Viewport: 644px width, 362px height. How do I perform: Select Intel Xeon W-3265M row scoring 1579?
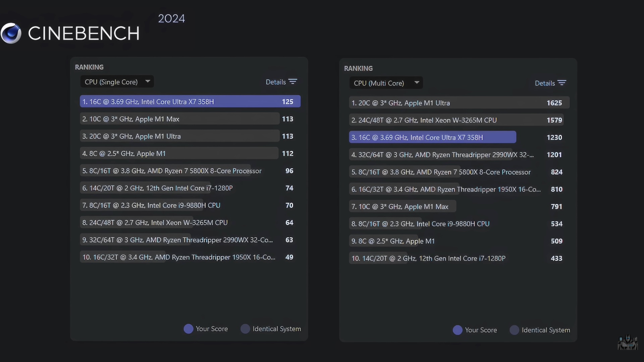click(x=456, y=120)
